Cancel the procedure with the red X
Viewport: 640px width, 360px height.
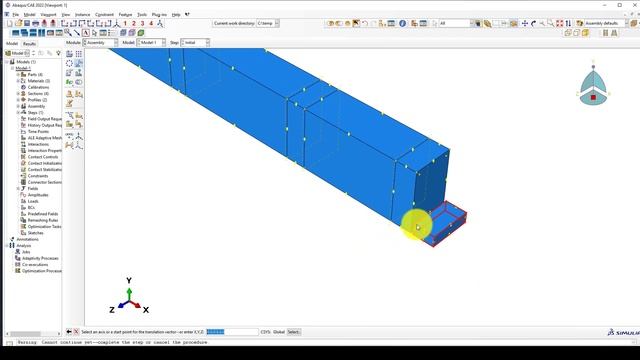76,332
